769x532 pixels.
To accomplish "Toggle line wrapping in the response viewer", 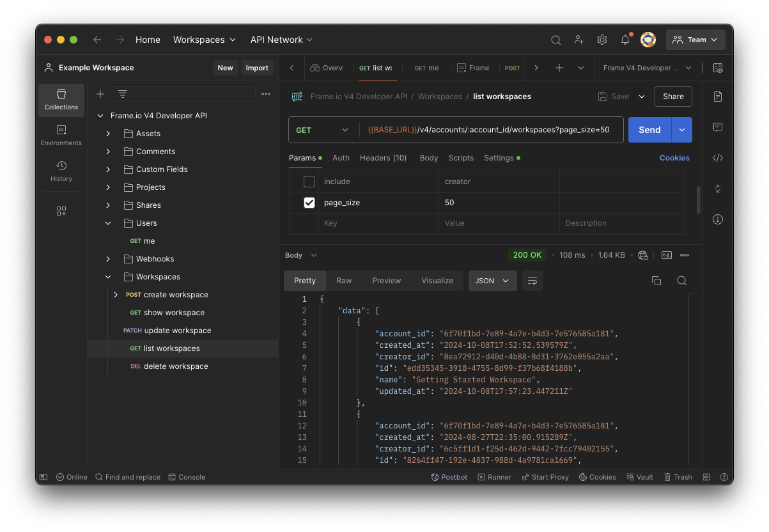I will click(x=532, y=280).
